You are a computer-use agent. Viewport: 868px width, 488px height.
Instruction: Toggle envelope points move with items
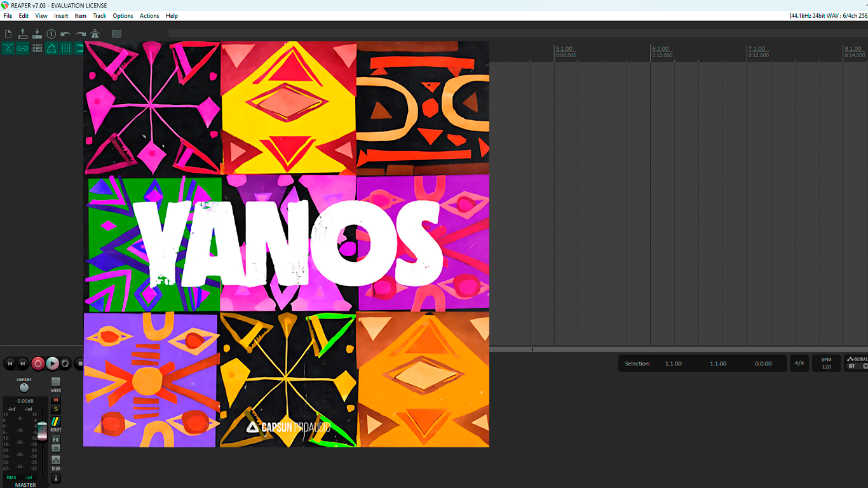point(51,48)
